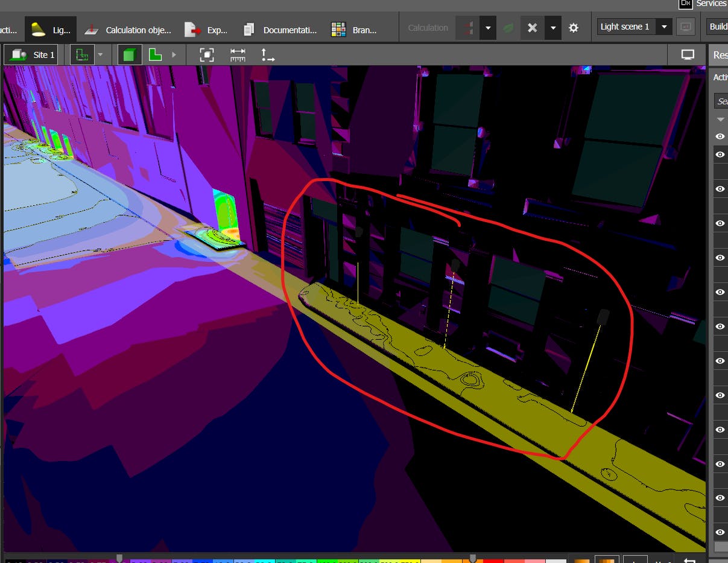728x563 pixels.
Task: Open the Export tab
Action: tap(206, 29)
